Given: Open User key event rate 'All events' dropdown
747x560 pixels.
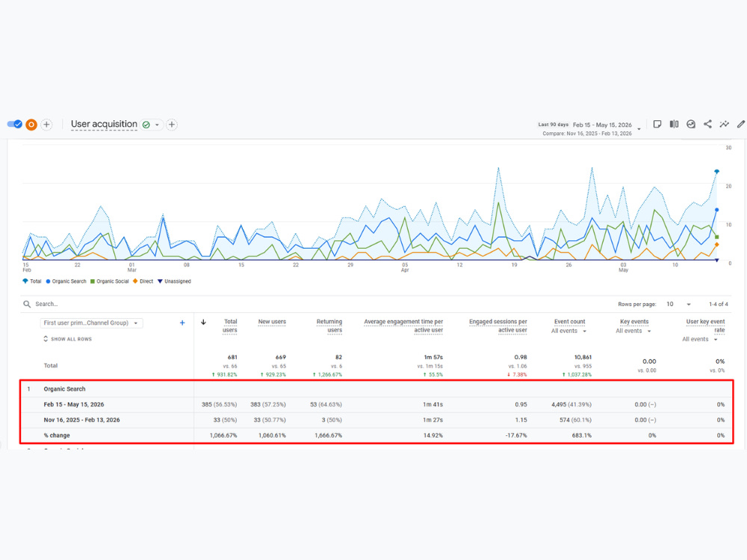Looking at the screenshot, I should [700, 340].
